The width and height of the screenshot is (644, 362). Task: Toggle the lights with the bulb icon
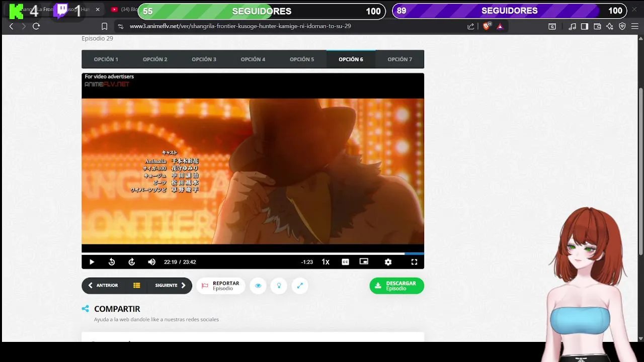click(x=279, y=286)
